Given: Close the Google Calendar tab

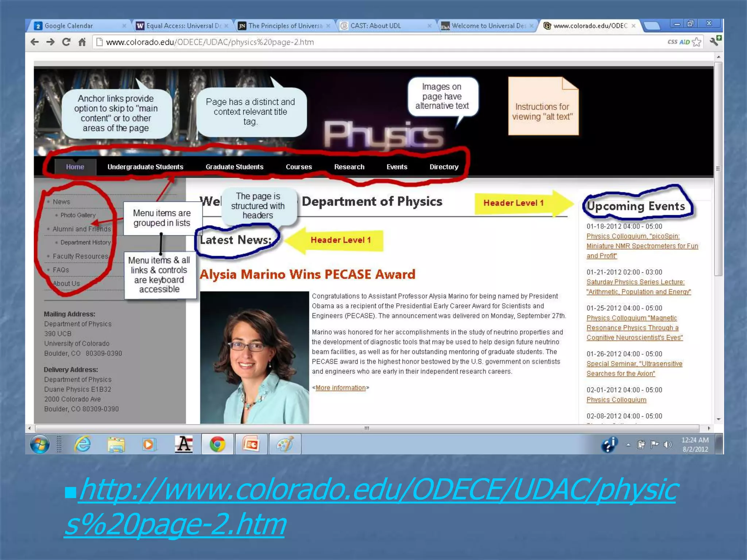Looking at the screenshot, I should [x=124, y=26].
